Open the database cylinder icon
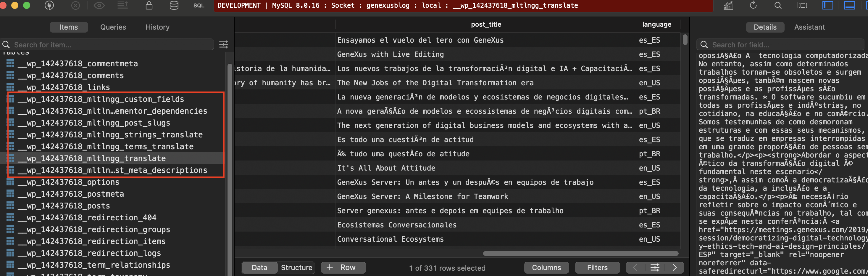The height and width of the screenshot is (276, 868). pos(174,5)
